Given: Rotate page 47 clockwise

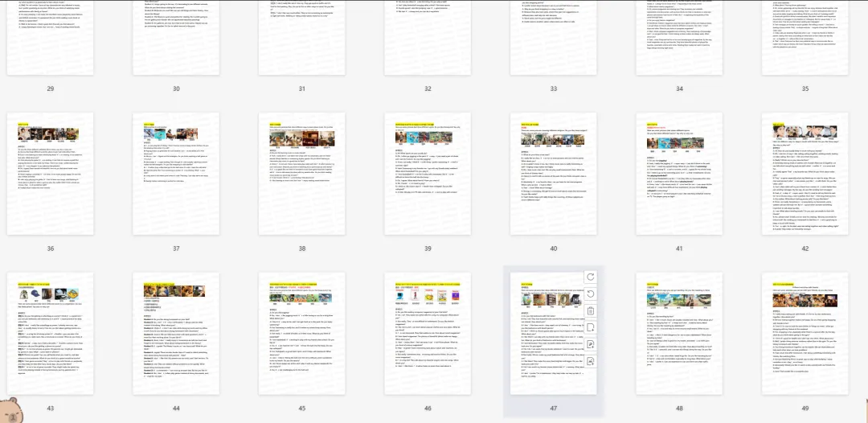Looking at the screenshot, I should pyautogui.click(x=590, y=277).
